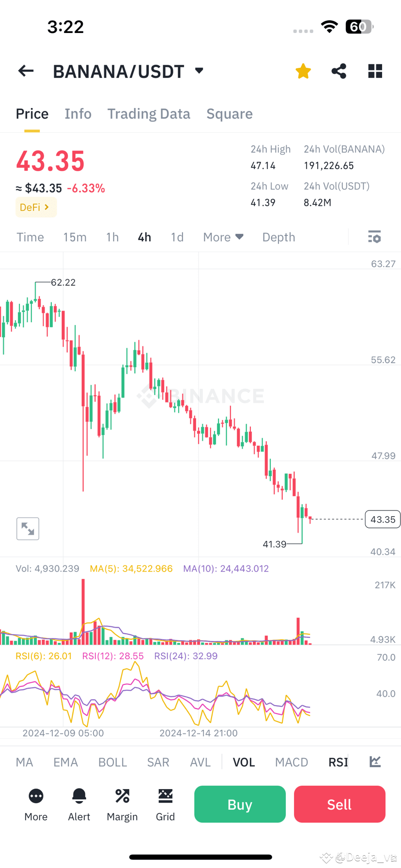Toggle the VOL indicator
The image size is (401, 868).
[244, 762]
